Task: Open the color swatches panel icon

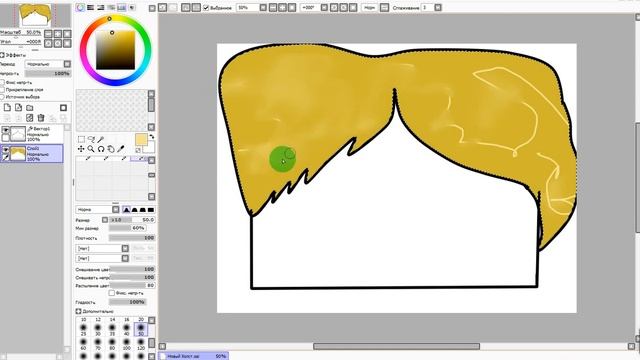Action: pyautogui.click(x=121, y=7)
